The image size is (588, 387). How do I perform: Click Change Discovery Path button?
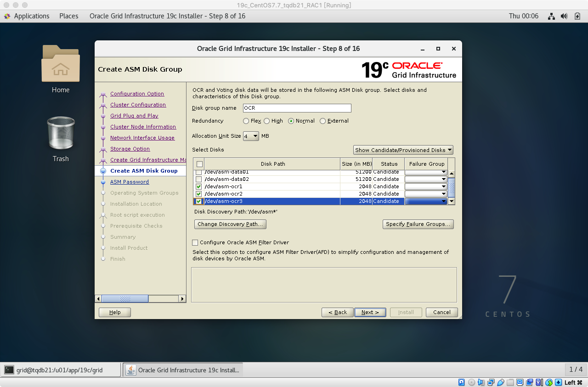231,224
